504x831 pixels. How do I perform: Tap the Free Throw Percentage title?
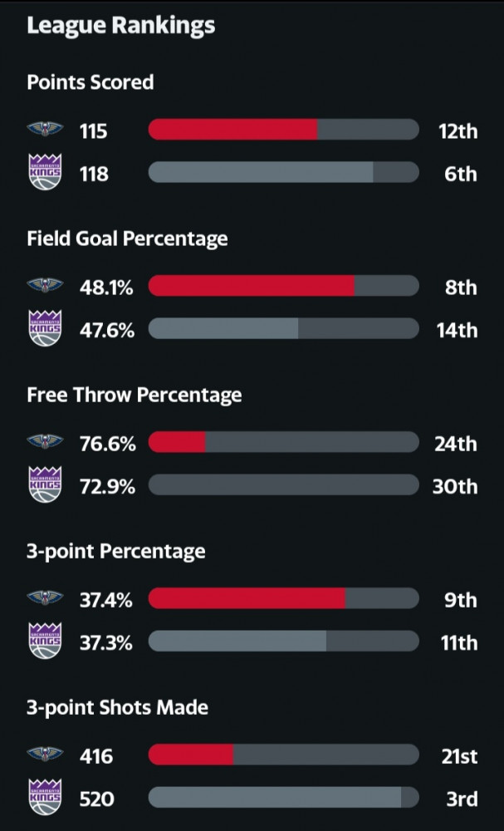134,395
